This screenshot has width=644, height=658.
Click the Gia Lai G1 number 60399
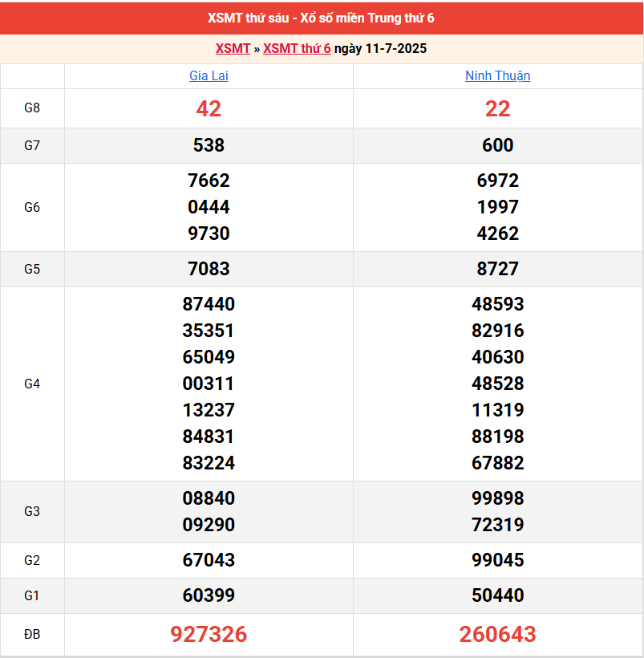(x=209, y=595)
